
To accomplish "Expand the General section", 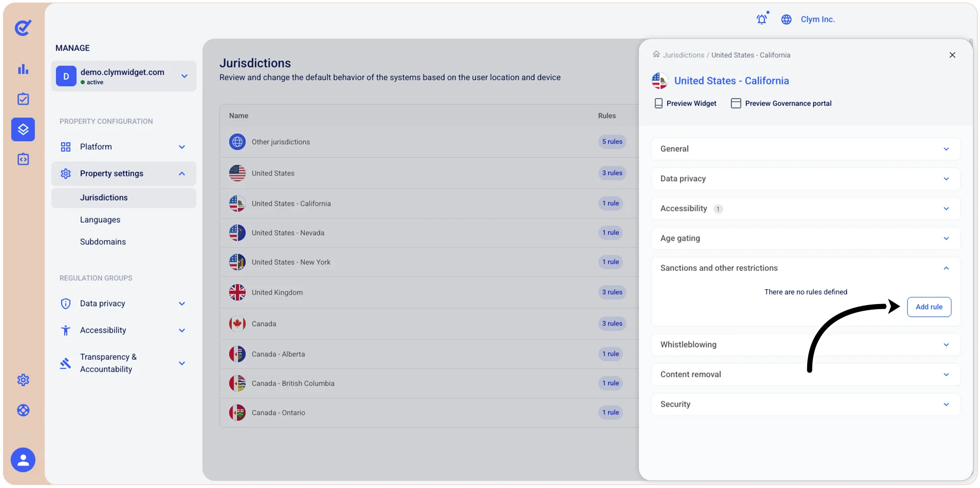I will [805, 149].
